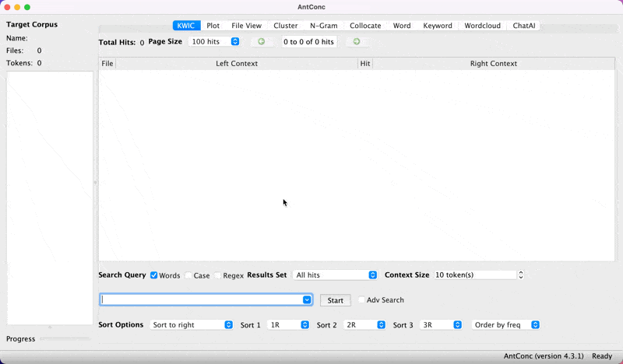
Task: Expand the Order by freq dropdown
Action: pos(505,325)
